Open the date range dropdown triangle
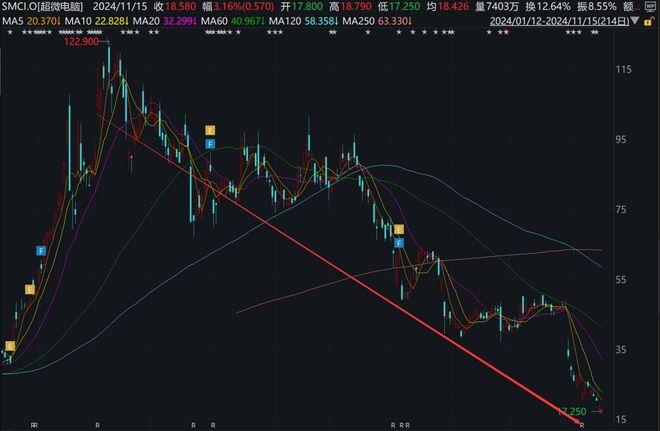 click(x=636, y=20)
